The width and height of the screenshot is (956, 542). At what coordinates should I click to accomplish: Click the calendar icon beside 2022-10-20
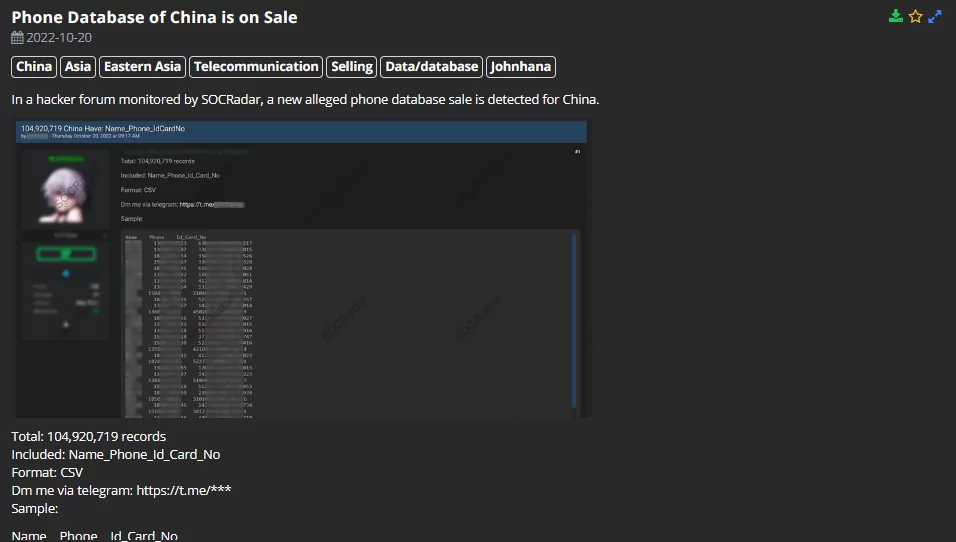click(x=17, y=38)
